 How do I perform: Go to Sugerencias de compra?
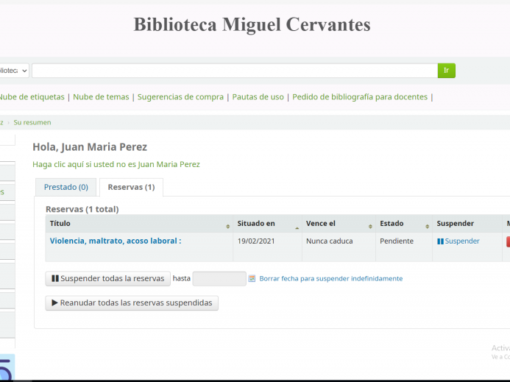pyautogui.click(x=180, y=97)
